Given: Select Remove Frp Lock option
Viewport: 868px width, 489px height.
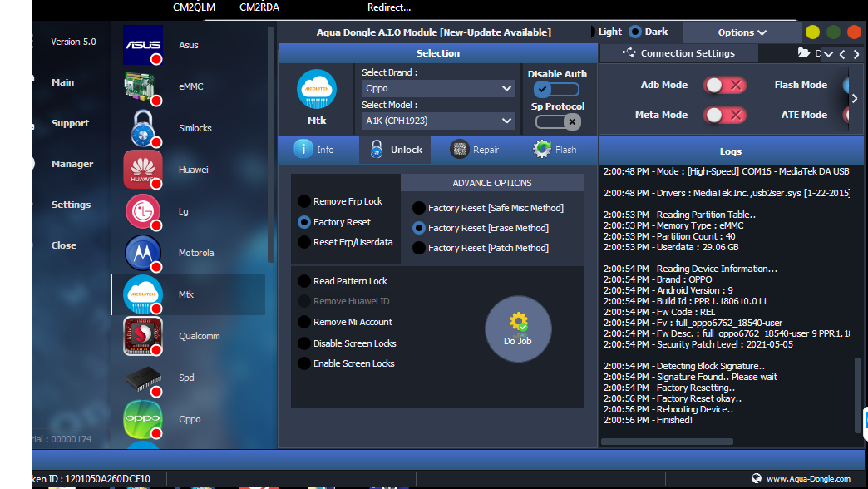Looking at the screenshot, I should tap(340, 201).
